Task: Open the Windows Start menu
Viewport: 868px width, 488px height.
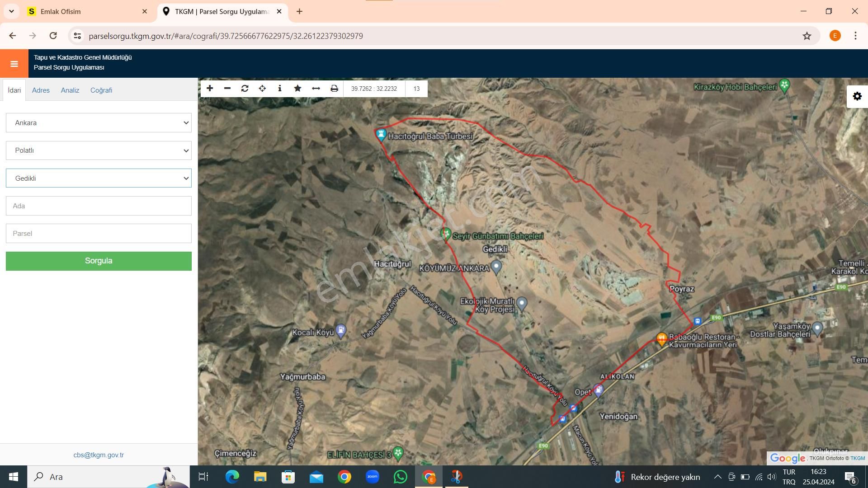Action: pos(14,477)
